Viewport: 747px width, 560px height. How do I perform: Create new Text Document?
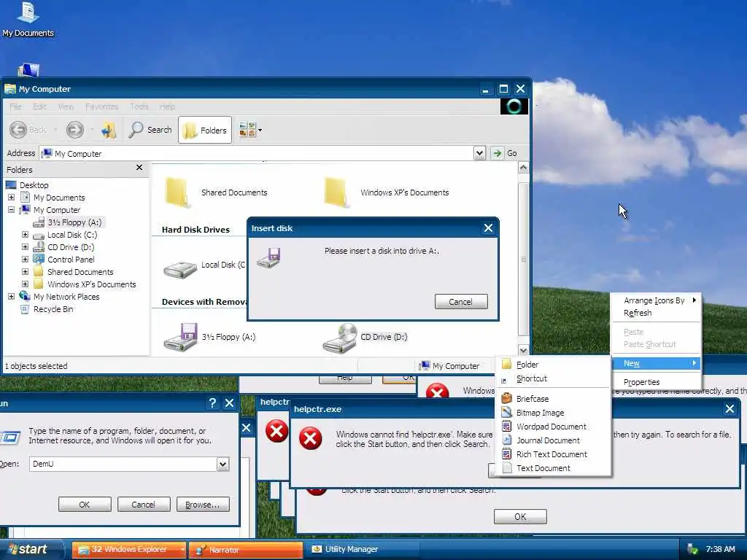point(554,468)
